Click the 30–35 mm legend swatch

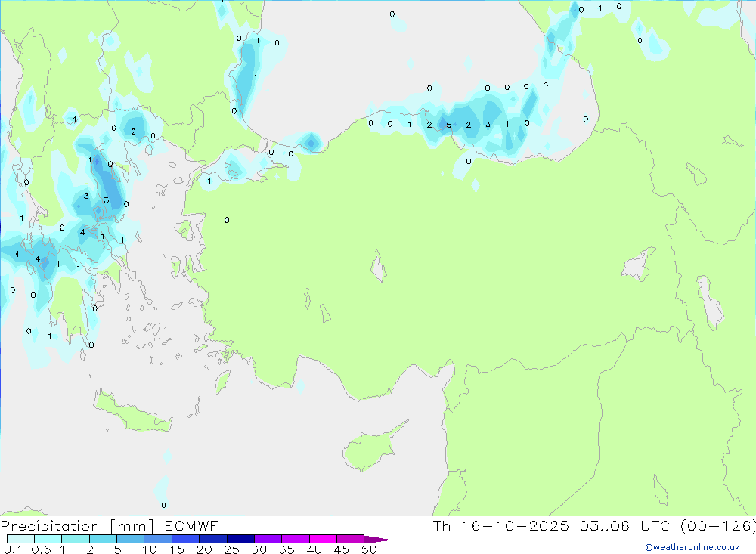click(x=268, y=539)
